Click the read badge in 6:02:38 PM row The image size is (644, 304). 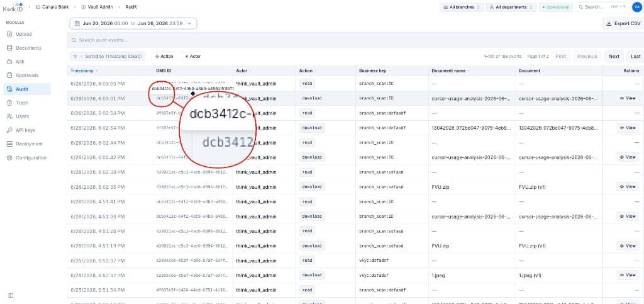(307, 172)
